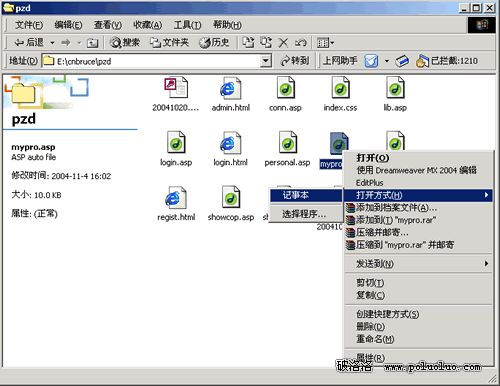Click the Windows logo throbber icon

[x=482, y=25]
